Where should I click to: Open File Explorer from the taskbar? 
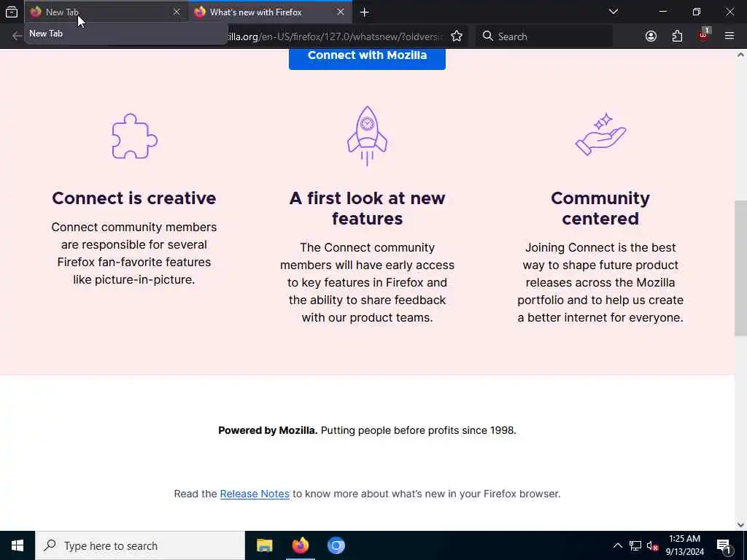click(264, 545)
